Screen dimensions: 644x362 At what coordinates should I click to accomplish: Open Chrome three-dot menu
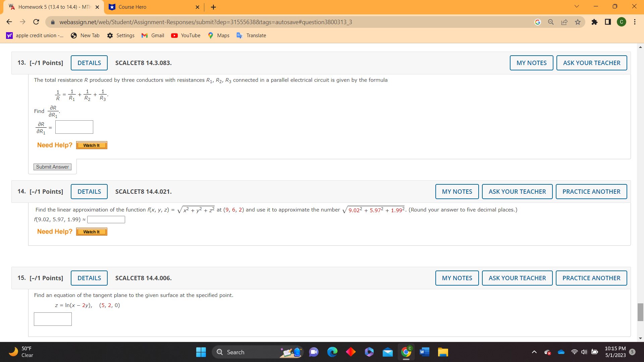pyautogui.click(x=635, y=22)
